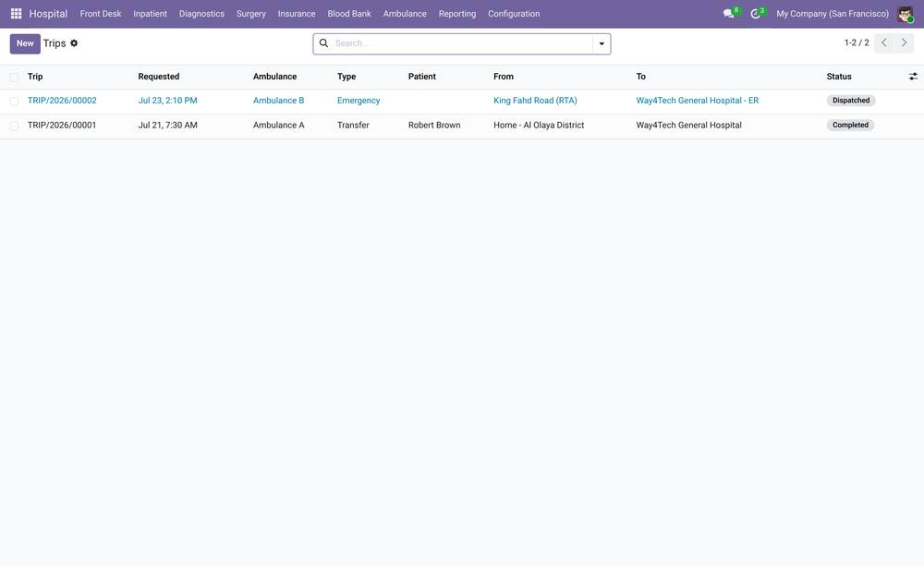Sort by the From column header
This screenshot has width=924, height=566.
[x=504, y=77]
